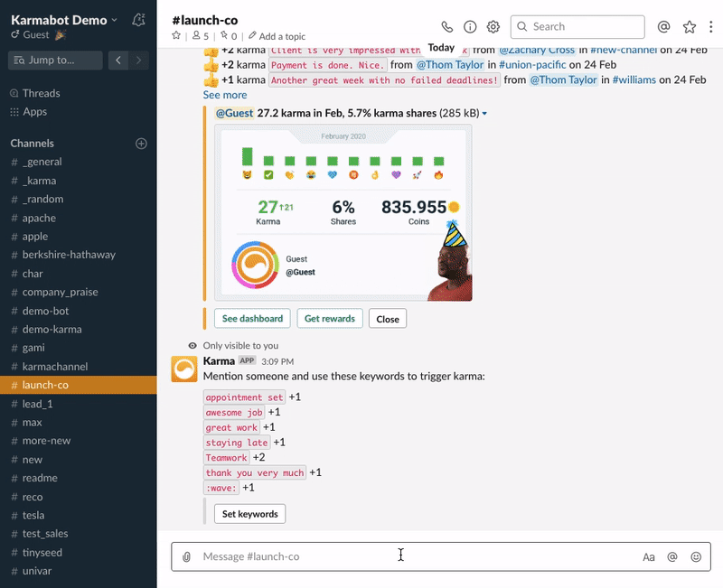
Task: Star the #launch-co channel
Action: click(177, 35)
